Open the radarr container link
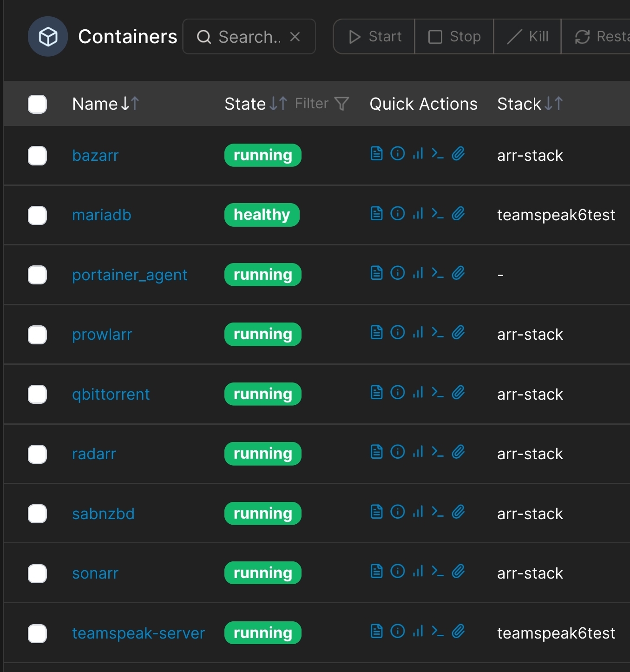Image resolution: width=630 pixels, height=672 pixels. point(94,454)
